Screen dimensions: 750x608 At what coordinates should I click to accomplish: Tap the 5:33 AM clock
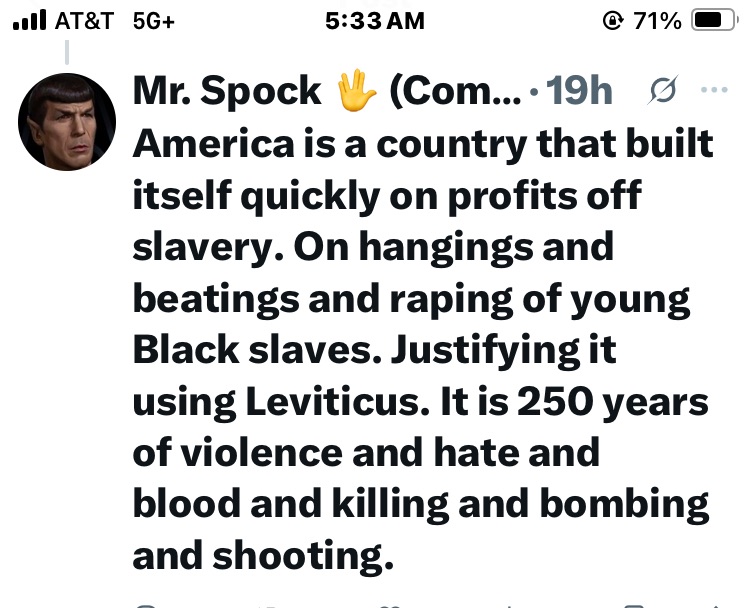(x=375, y=21)
